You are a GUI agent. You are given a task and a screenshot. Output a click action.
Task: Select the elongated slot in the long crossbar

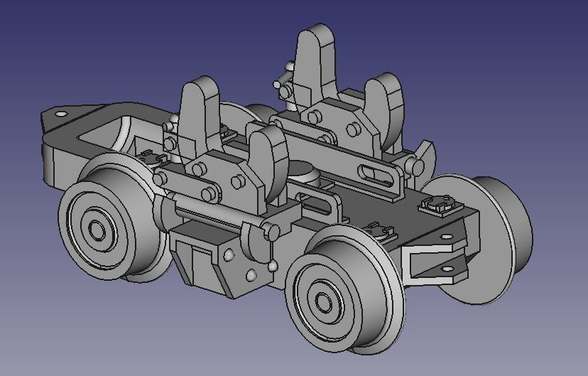click(374, 173)
